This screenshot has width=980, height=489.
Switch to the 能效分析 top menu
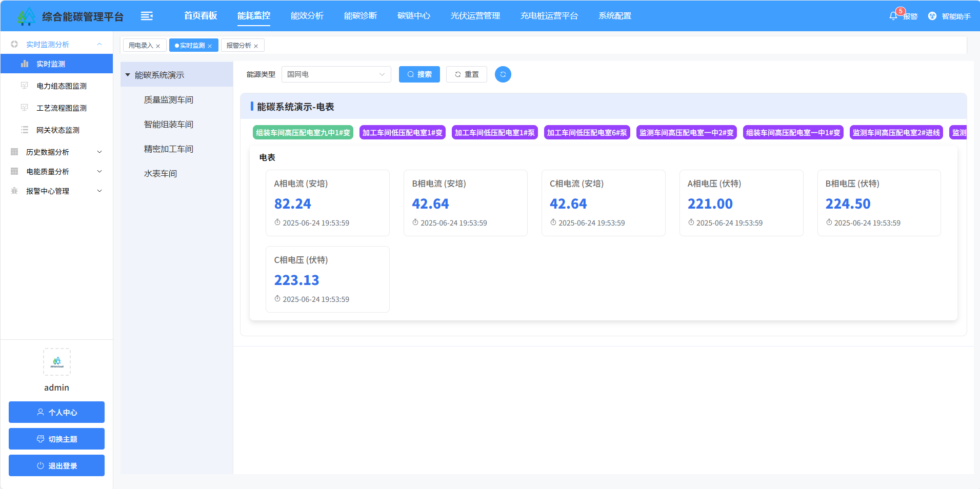tap(307, 16)
